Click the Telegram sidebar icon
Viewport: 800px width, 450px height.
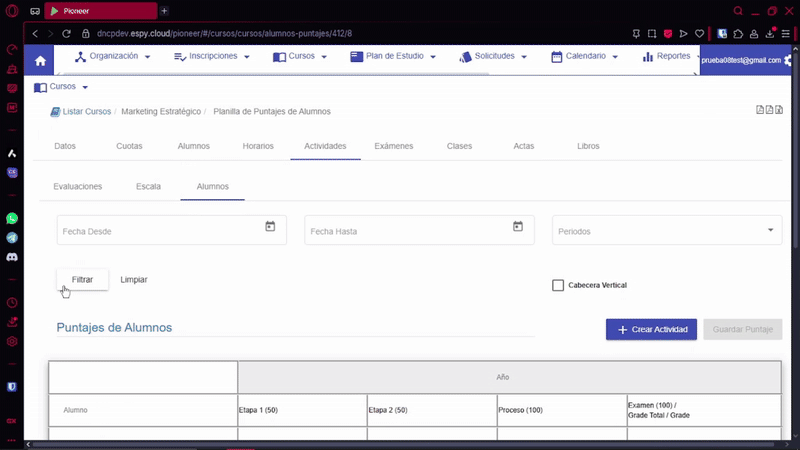click(12, 238)
